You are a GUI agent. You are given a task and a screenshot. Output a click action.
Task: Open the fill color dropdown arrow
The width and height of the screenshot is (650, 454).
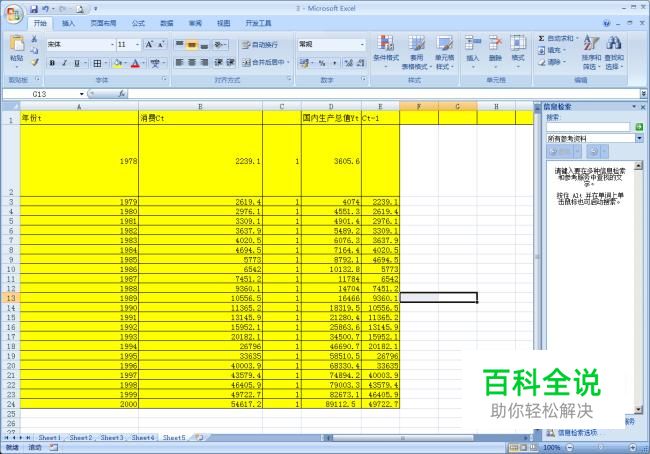click(126, 63)
